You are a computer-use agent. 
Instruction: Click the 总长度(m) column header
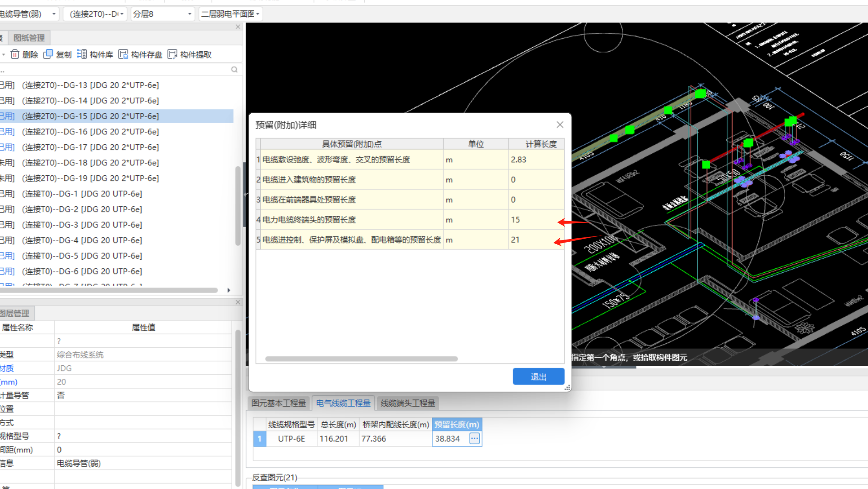[x=338, y=424]
